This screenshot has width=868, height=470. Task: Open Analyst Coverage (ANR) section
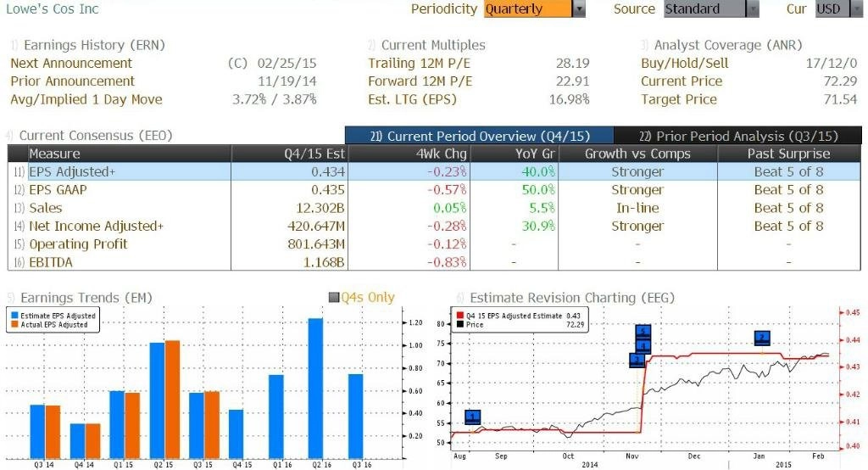click(727, 45)
